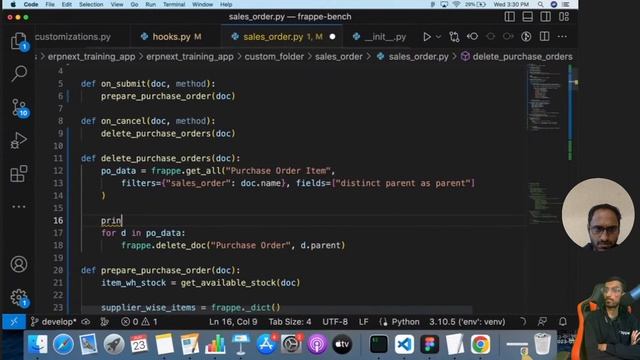The height and width of the screenshot is (360, 640).
Task: Switch to the __init__.py tab
Action: 379,37
